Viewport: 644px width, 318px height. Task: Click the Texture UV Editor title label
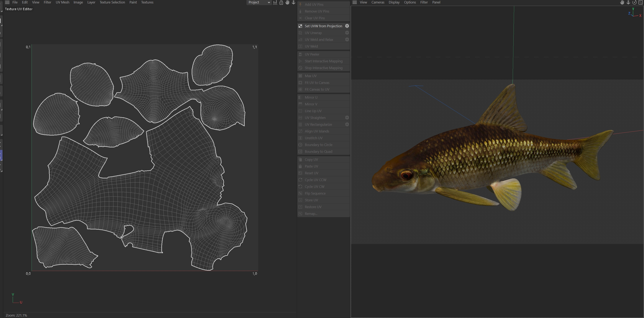19,9
